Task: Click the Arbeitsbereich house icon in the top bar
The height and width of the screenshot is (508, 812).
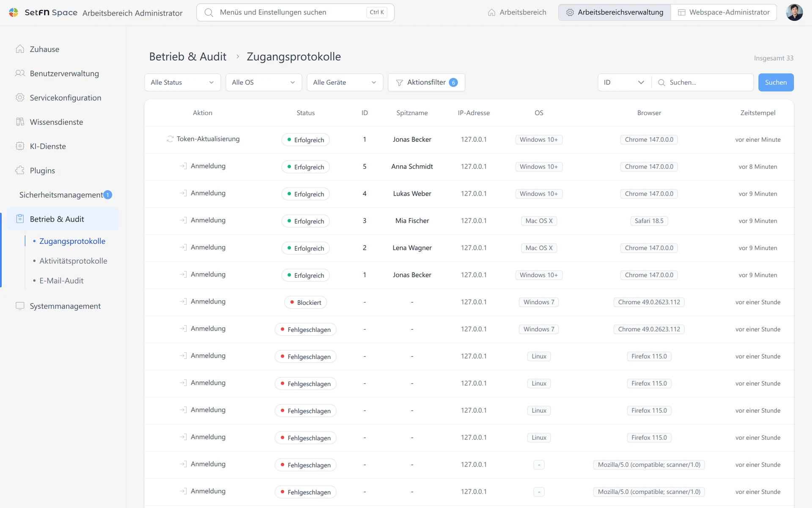Action: point(491,12)
